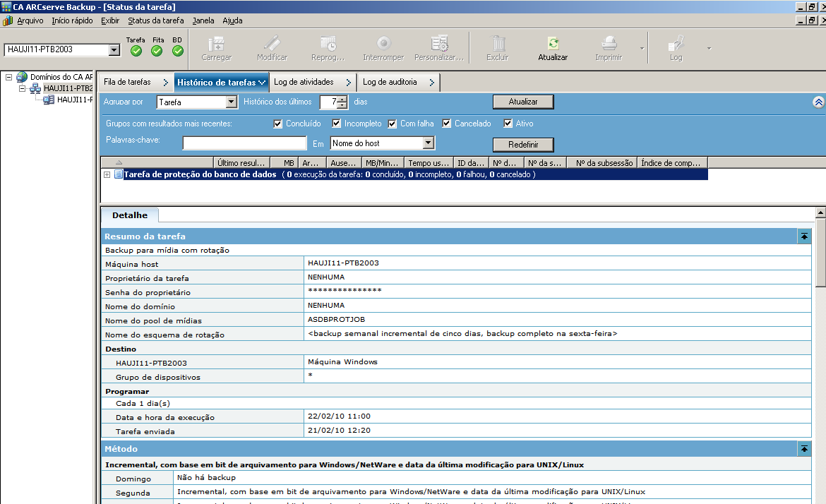Click the Atualizar button in filter panel

pyautogui.click(x=522, y=102)
